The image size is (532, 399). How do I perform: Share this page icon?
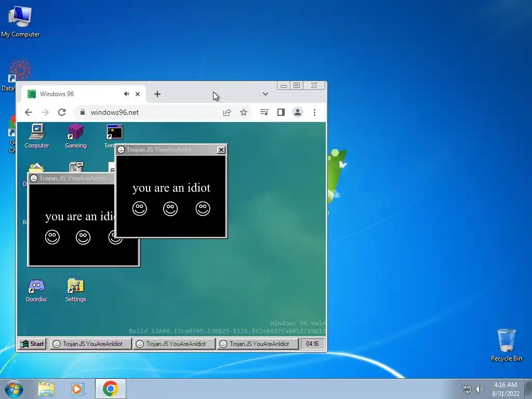point(227,112)
